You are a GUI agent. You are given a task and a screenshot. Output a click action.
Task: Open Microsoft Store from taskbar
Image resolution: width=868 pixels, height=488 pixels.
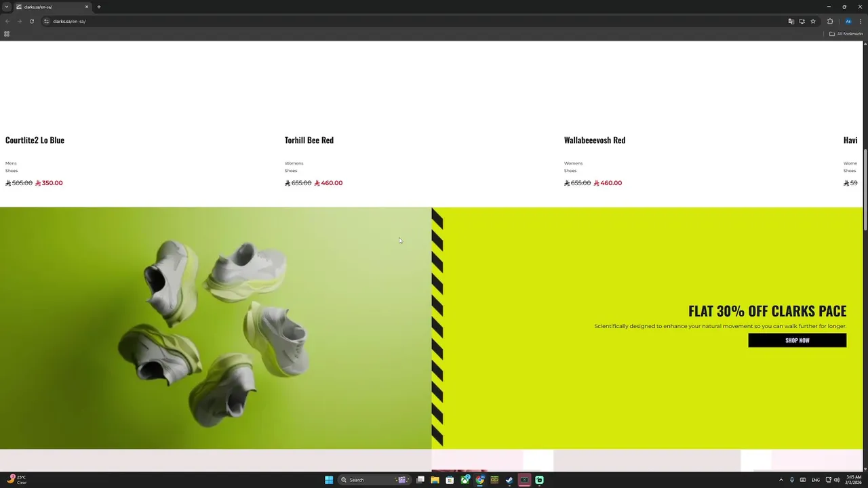point(450,480)
